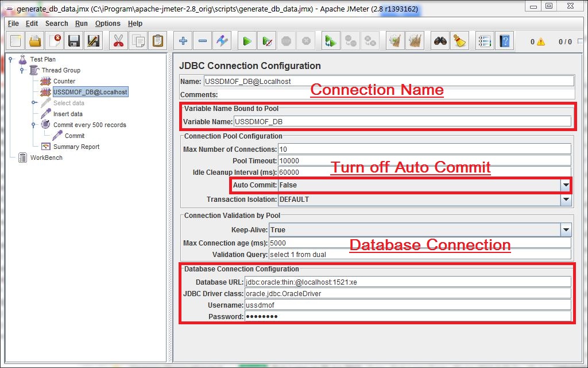Click Start no pauses icon
This screenshot has height=368, width=588.
click(267, 41)
